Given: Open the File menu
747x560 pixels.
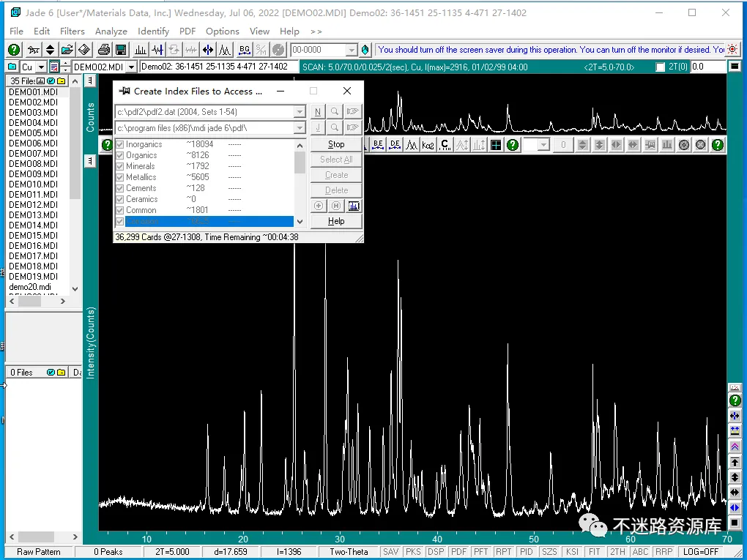Looking at the screenshot, I should [16, 31].
